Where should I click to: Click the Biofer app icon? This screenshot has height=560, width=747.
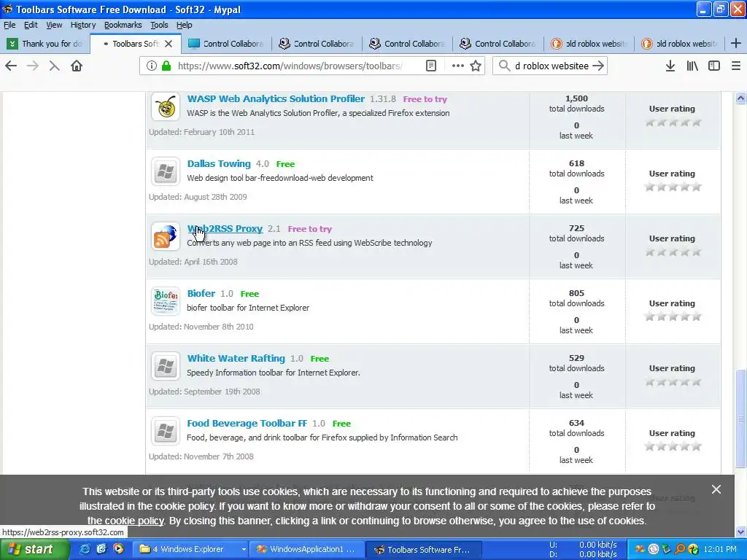pyautogui.click(x=166, y=300)
